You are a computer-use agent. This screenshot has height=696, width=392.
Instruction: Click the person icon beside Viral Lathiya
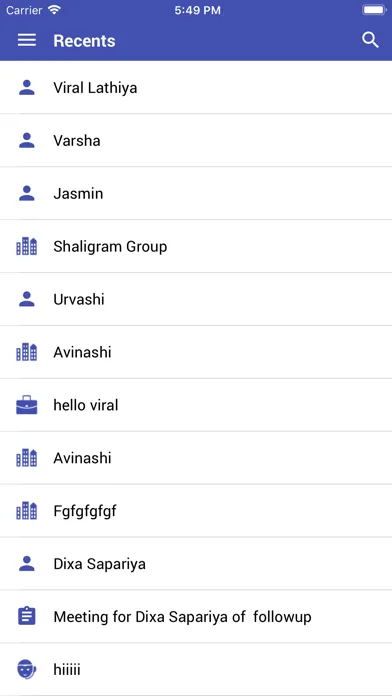(27, 87)
